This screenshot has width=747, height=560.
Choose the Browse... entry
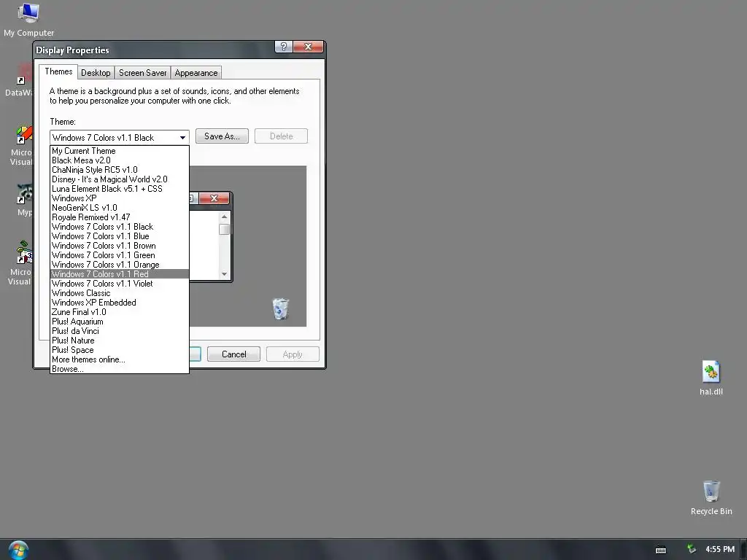click(x=120, y=369)
